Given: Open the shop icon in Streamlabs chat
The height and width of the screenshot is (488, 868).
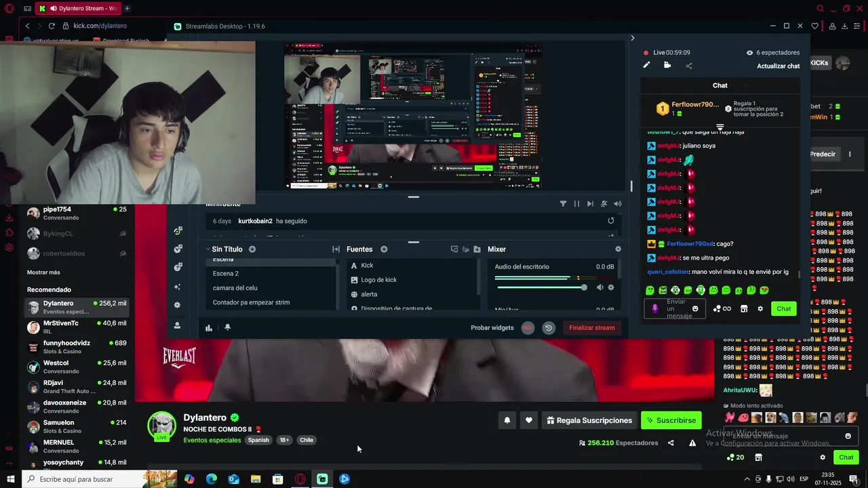Looking at the screenshot, I should point(744,309).
